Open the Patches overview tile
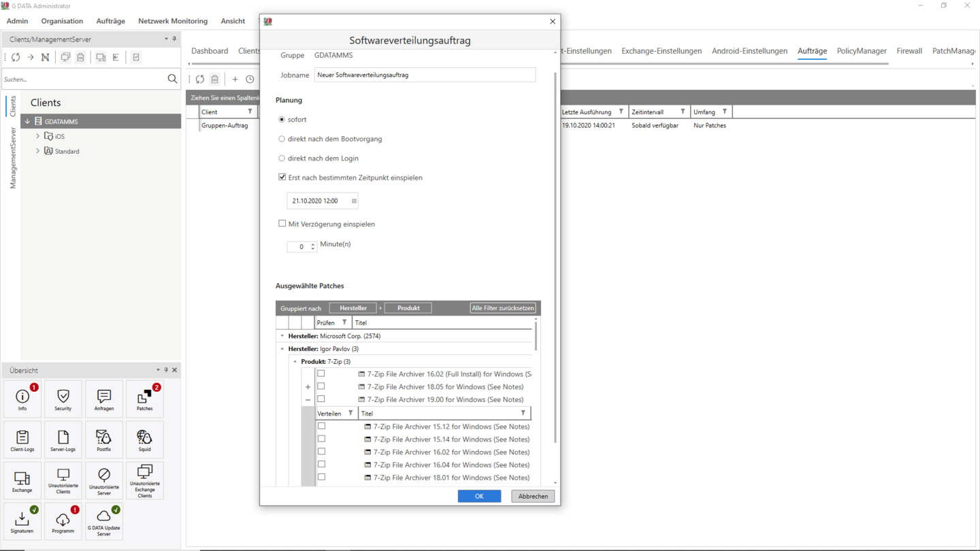 [144, 399]
